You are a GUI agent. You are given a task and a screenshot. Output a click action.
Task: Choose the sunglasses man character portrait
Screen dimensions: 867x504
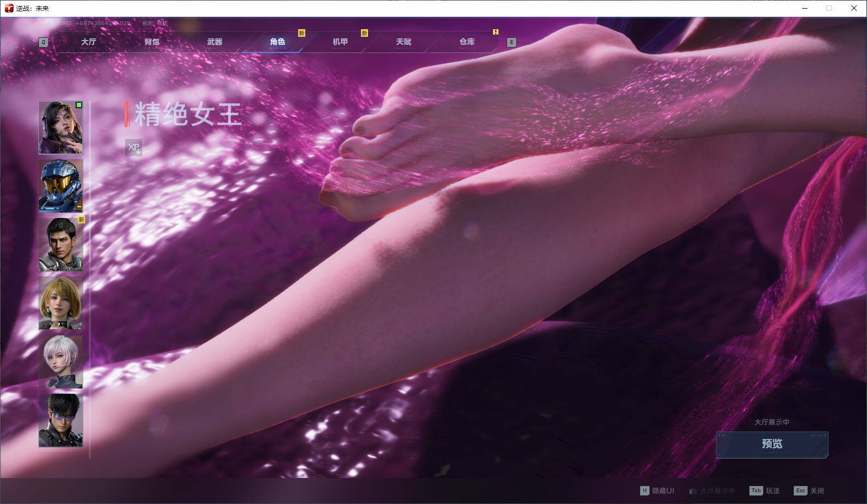coord(61,420)
